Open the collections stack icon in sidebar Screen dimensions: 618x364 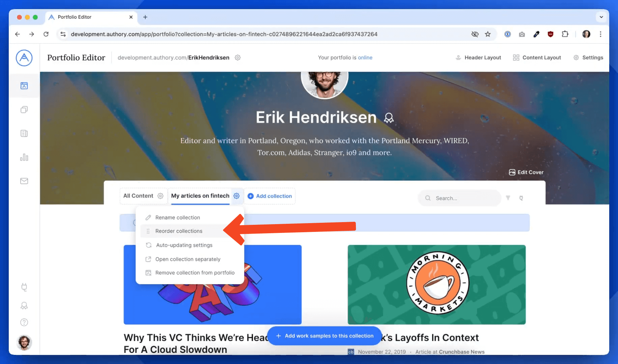(24, 110)
